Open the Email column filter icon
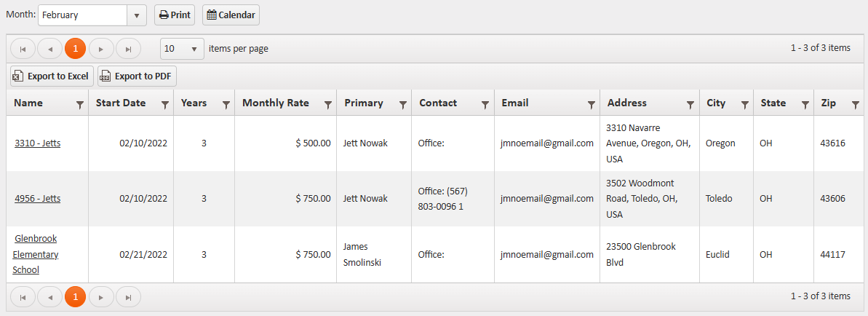 coord(592,105)
